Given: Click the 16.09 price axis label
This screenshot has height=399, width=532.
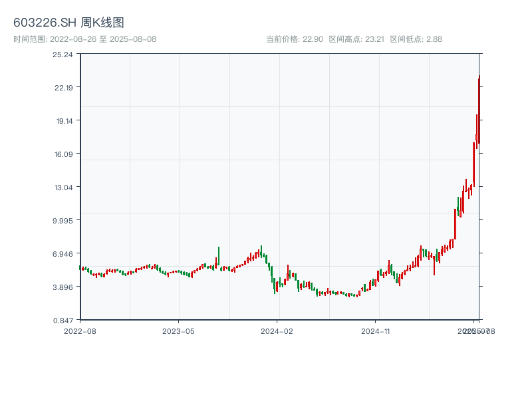Looking at the screenshot, I should pos(63,154).
